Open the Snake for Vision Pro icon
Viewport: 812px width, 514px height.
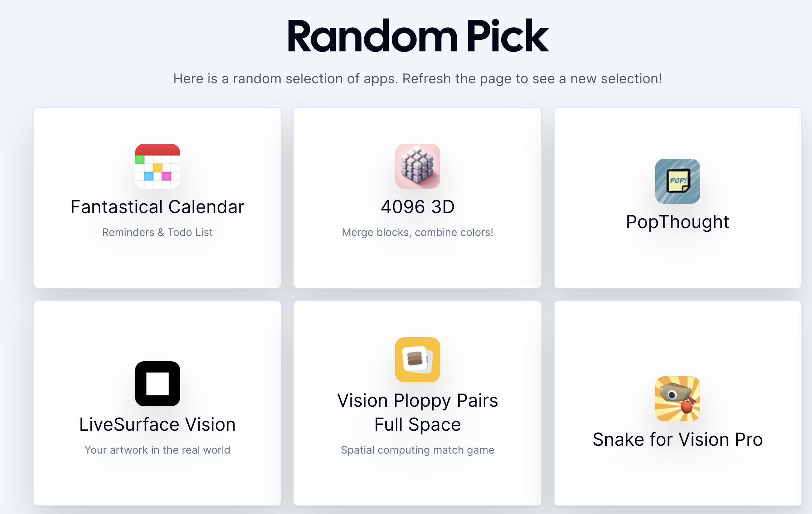point(677,399)
